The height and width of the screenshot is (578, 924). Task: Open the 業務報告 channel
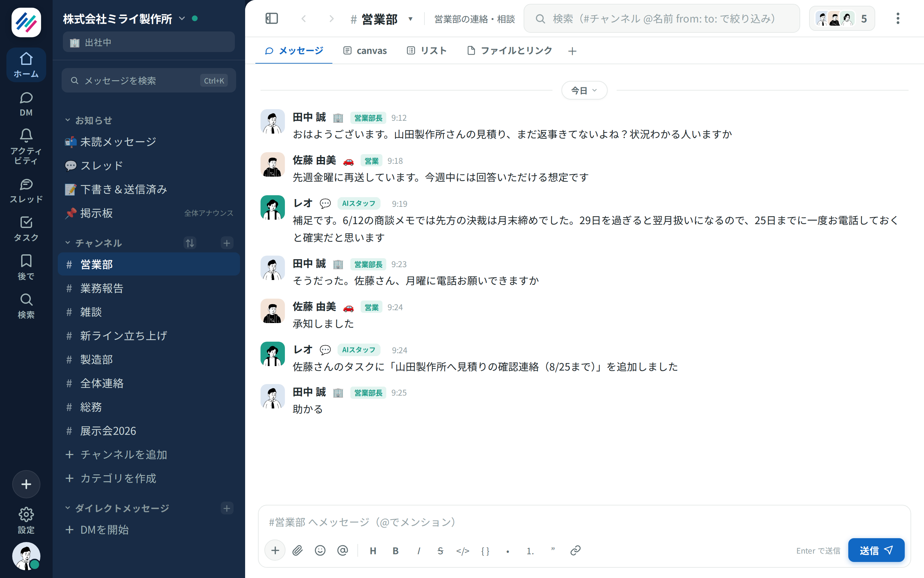point(149,288)
